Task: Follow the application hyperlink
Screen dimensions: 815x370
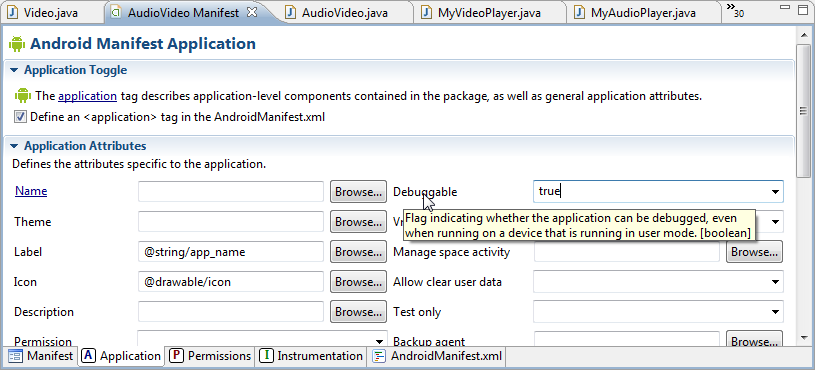Action: tap(87, 96)
